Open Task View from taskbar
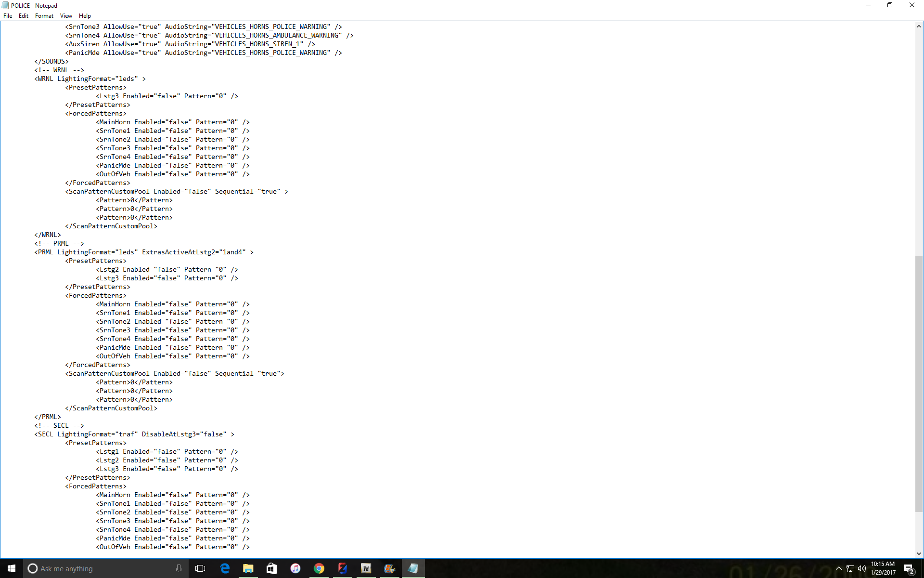 point(200,568)
